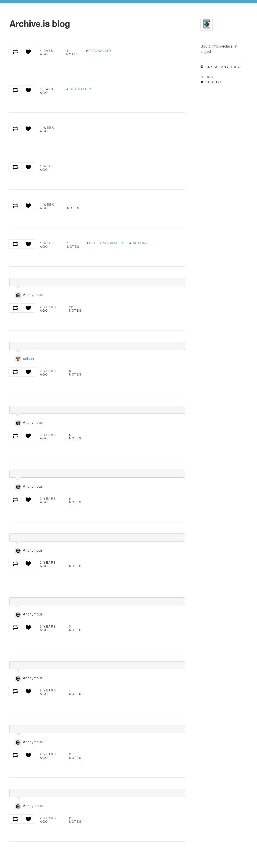Like the 2-year-old post with 12 notes
The image size is (257, 868).
28,308
